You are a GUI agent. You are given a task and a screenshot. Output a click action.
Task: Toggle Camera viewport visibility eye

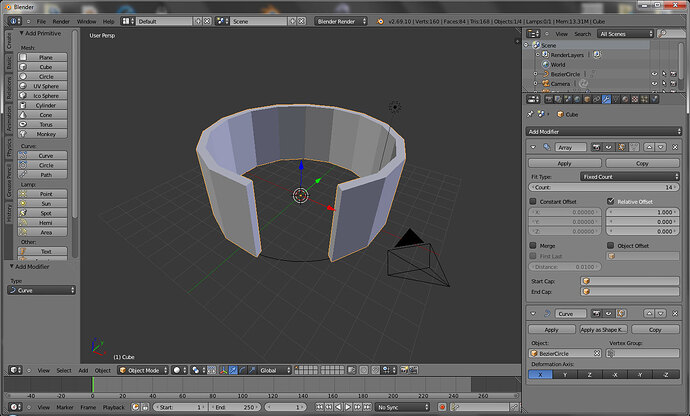pyautogui.click(x=654, y=84)
